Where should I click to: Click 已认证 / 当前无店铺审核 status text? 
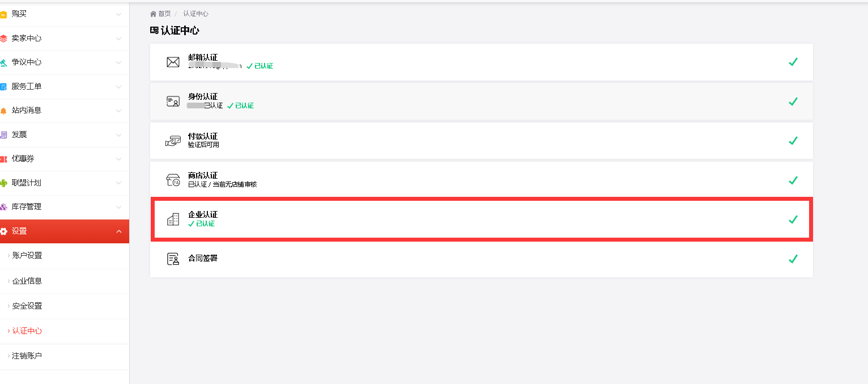click(222, 184)
